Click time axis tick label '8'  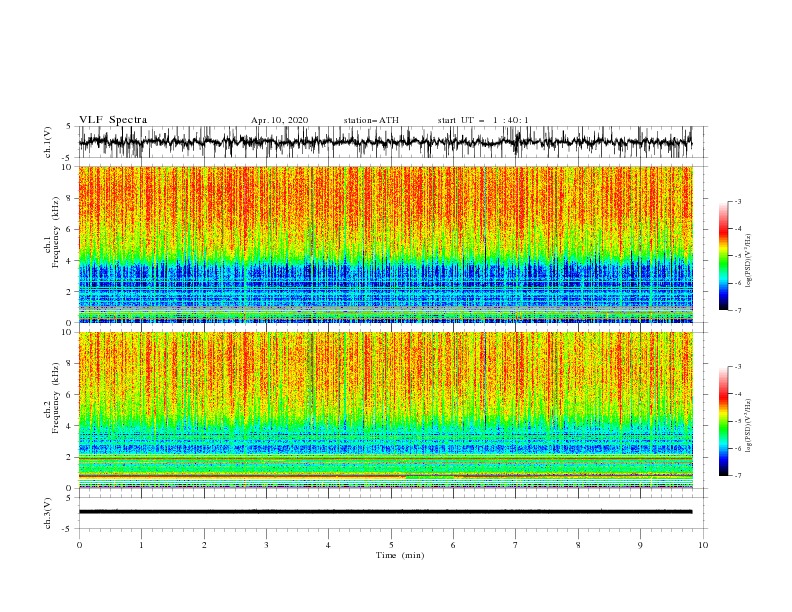pyautogui.click(x=578, y=545)
